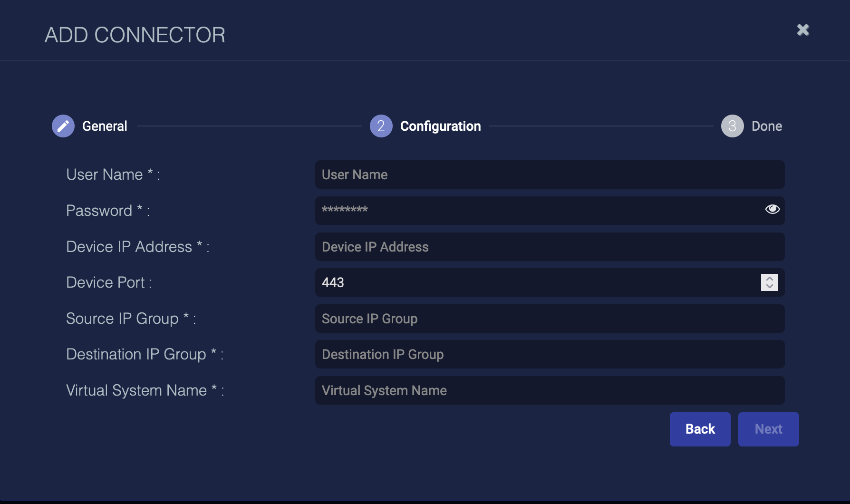Click the step 3 circle icon
Viewport: 850px width, 504px height.
[732, 126]
